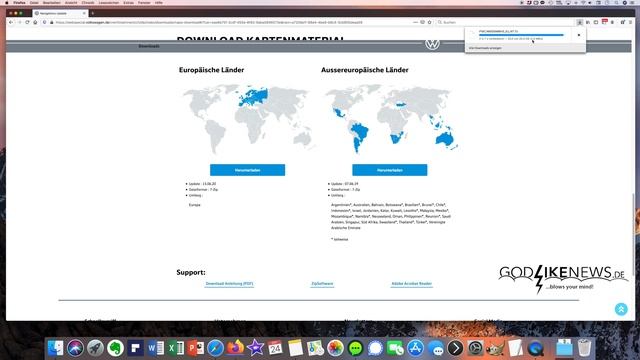Click the Downloads item in gray header
Screen dimensions: 640x360
(149, 46)
